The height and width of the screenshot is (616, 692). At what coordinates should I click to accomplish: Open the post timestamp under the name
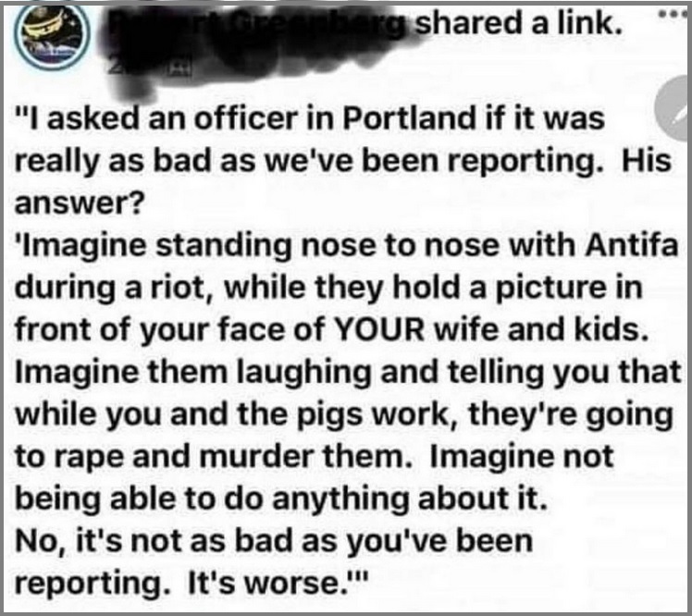(x=138, y=70)
